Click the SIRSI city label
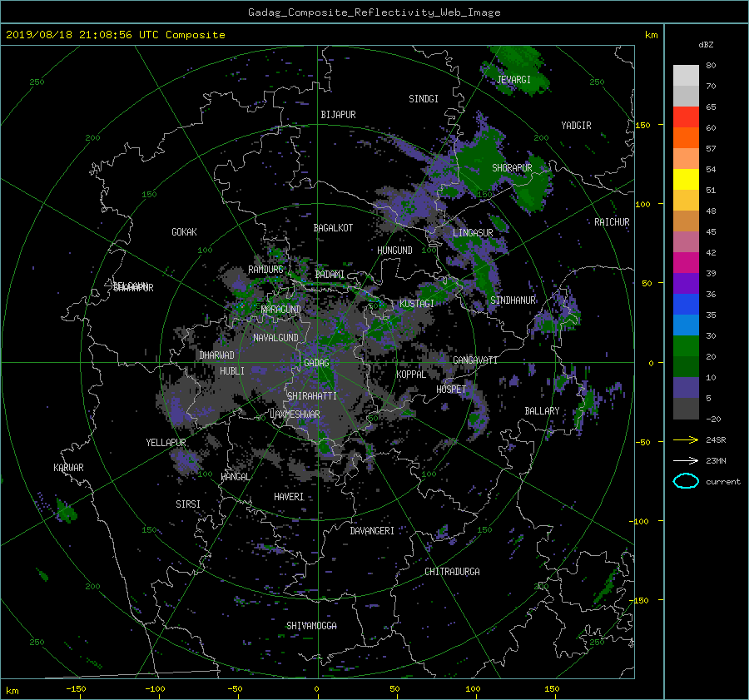Image resolution: width=749 pixels, height=700 pixels. point(188,504)
